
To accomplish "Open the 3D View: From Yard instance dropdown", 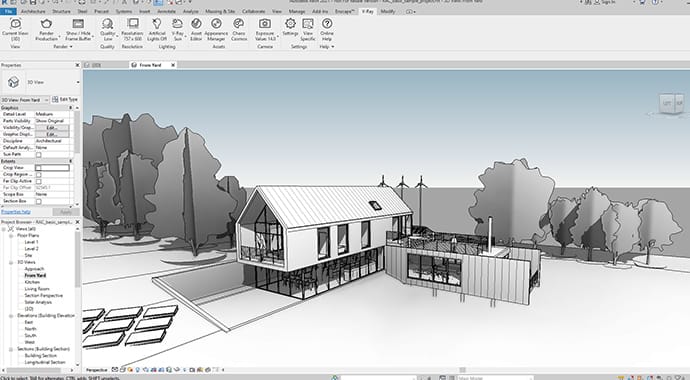I will (x=25, y=100).
